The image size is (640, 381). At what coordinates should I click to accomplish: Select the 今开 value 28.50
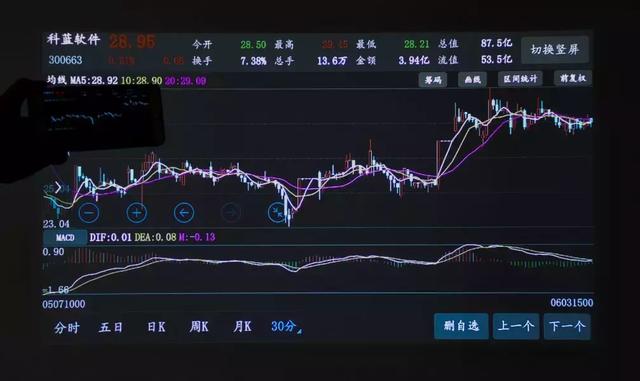253,45
